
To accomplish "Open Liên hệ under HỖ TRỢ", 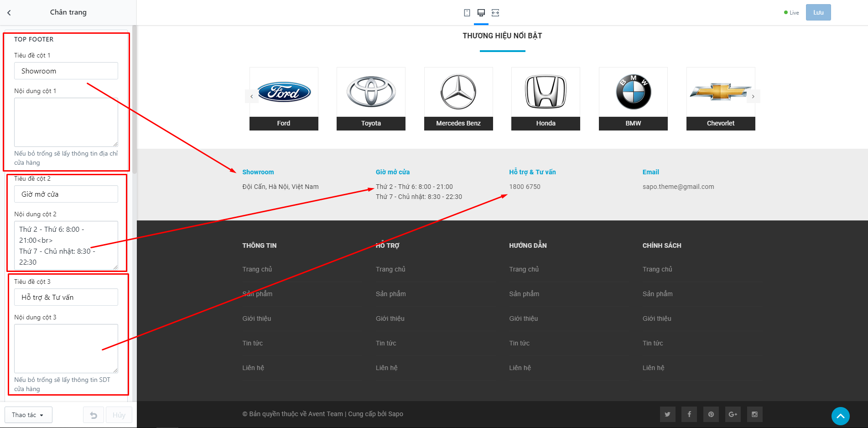I will [x=387, y=368].
